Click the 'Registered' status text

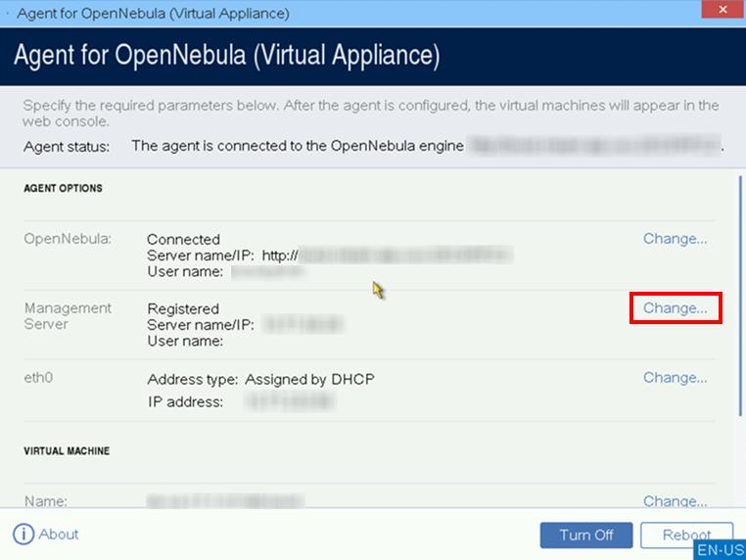click(x=183, y=308)
